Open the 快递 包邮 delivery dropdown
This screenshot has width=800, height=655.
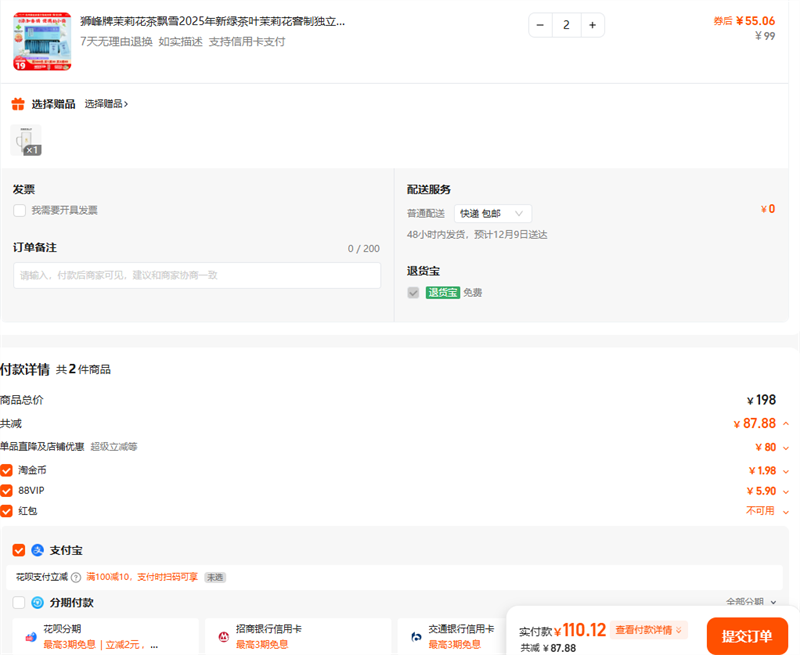(x=492, y=213)
